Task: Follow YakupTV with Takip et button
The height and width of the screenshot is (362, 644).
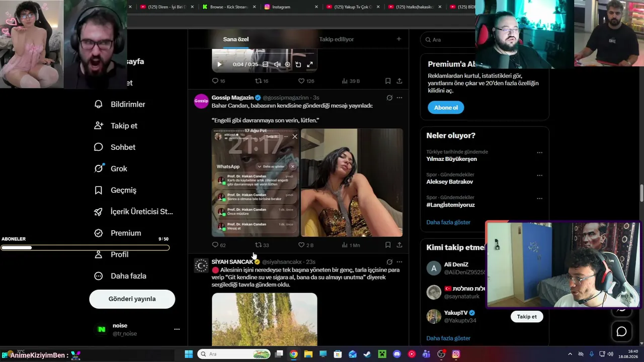Action: (x=527, y=317)
